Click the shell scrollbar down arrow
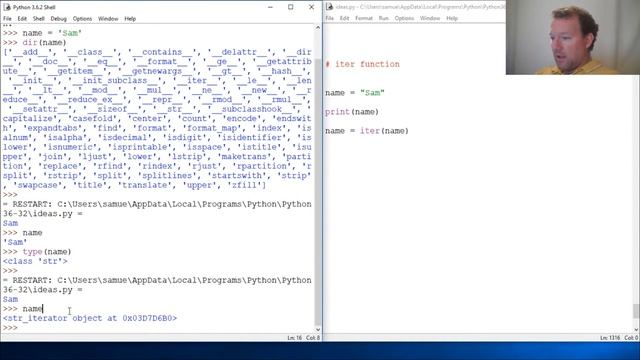This screenshot has height=360, width=640. click(x=318, y=329)
